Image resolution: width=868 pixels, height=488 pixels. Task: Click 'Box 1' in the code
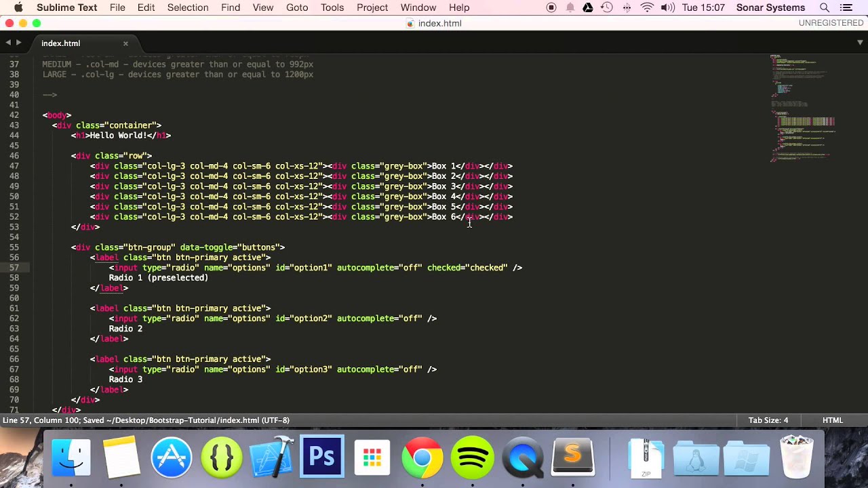coord(443,166)
